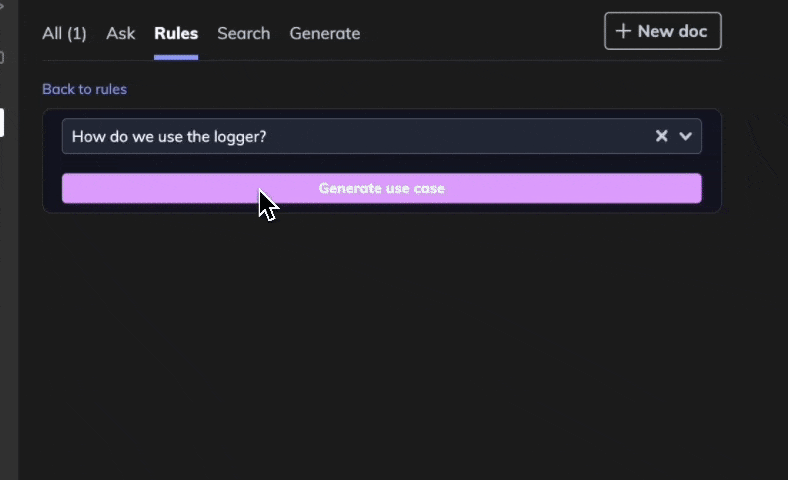The height and width of the screenshot is (480, 788).
Task: Click the purple underline beneath Rules
Action: (176, 57)
